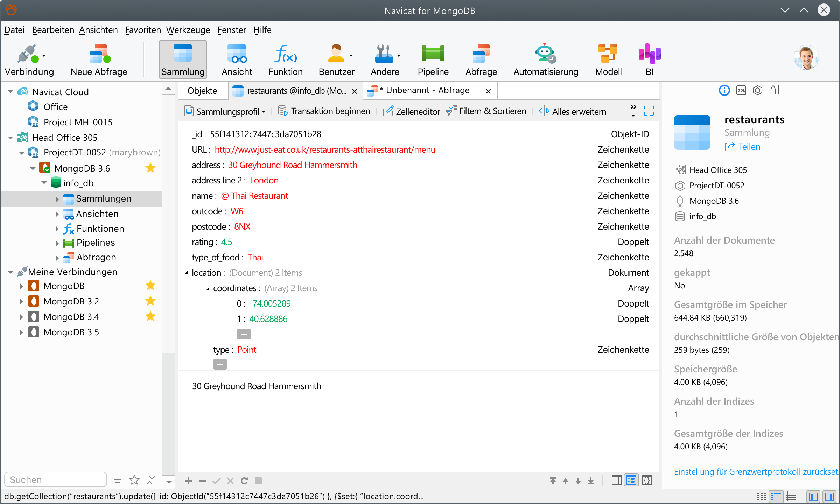Open the Datei menu
The width and height of the screenshot is (840, 504).
pos(14,30)
